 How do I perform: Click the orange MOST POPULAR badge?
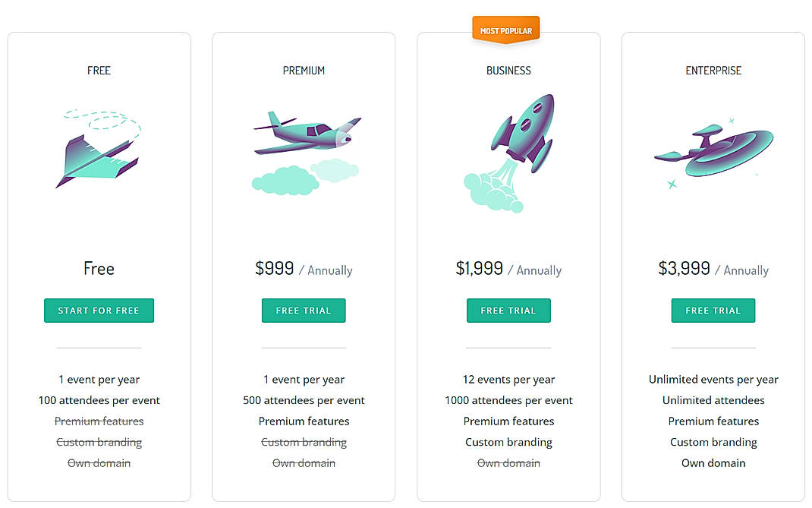coord(505,30)
